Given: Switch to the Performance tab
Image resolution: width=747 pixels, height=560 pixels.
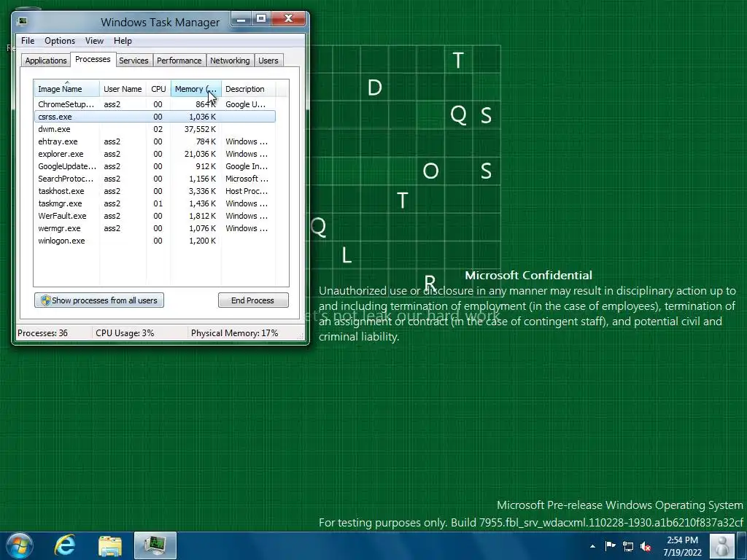Looking at the screenshot, I should [179, 61].
